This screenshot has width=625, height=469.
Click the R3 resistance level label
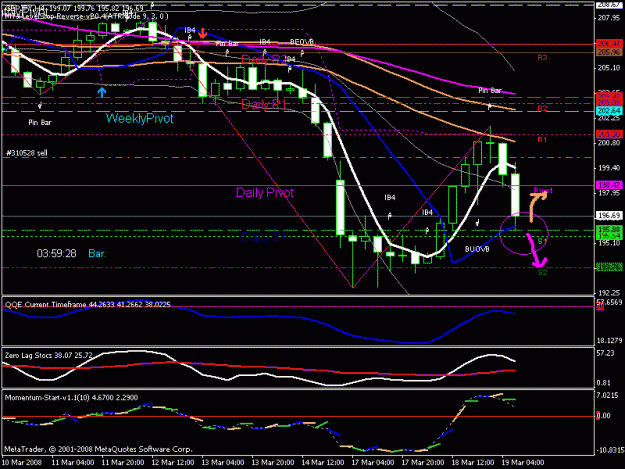pyautogui.click(x=542, y=58)
